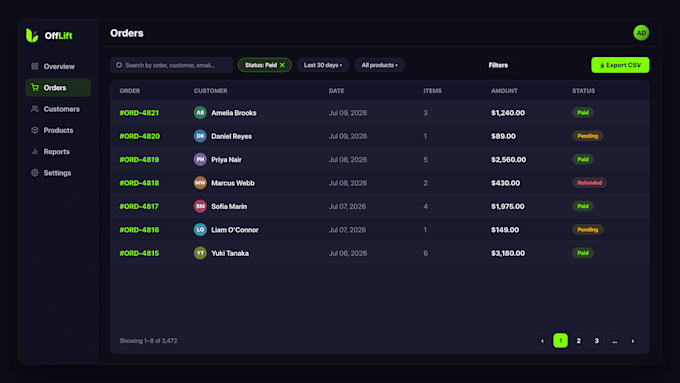Screen dimensions: 680x383
Task: Click the search magnifier icon
Action: [119, 65]
